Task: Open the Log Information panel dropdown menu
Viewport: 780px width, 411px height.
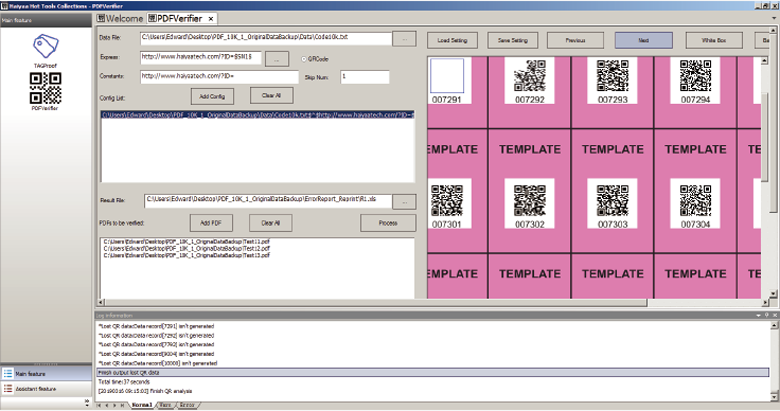Action: click(758, 315)
